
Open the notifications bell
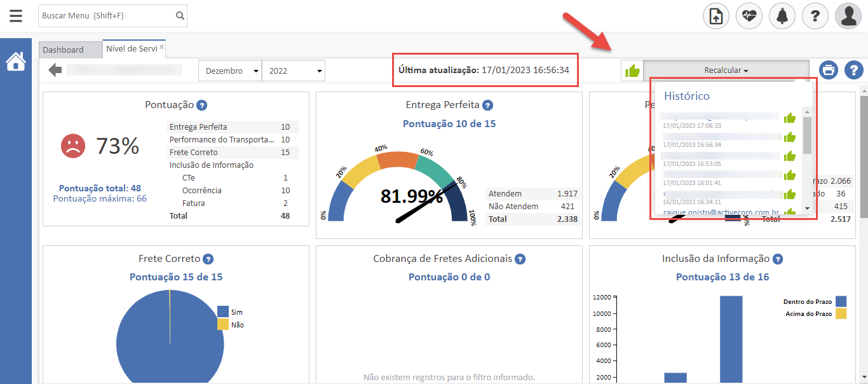coord(782,16)
